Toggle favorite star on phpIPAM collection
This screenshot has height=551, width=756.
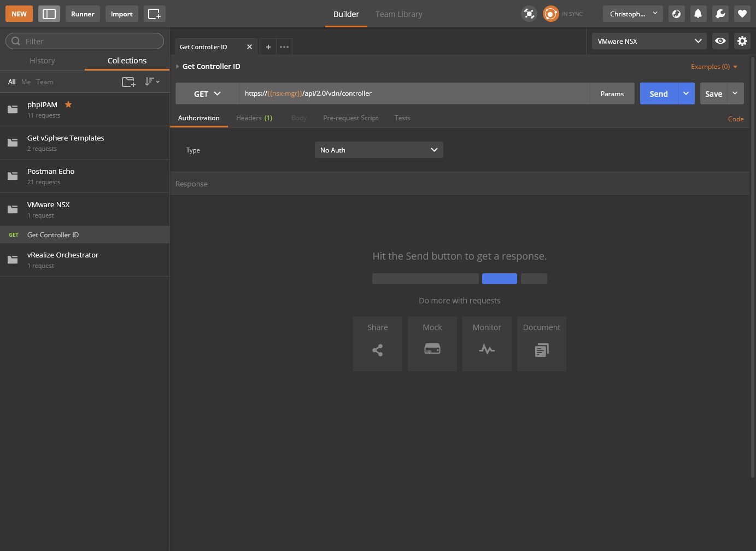68,104
